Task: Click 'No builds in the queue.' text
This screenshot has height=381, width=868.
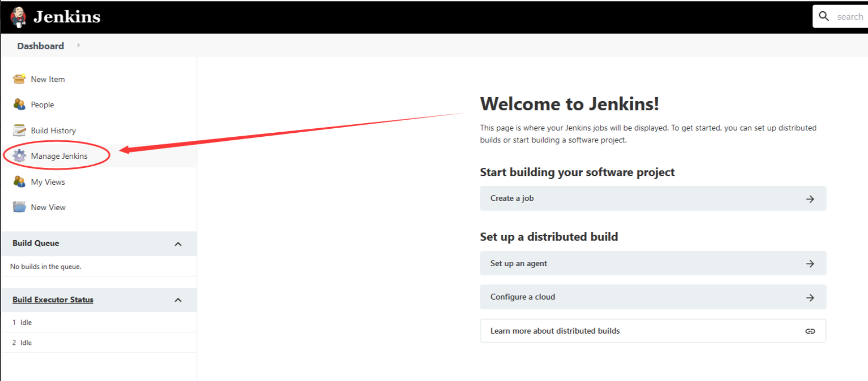Action: click(46, 267)
